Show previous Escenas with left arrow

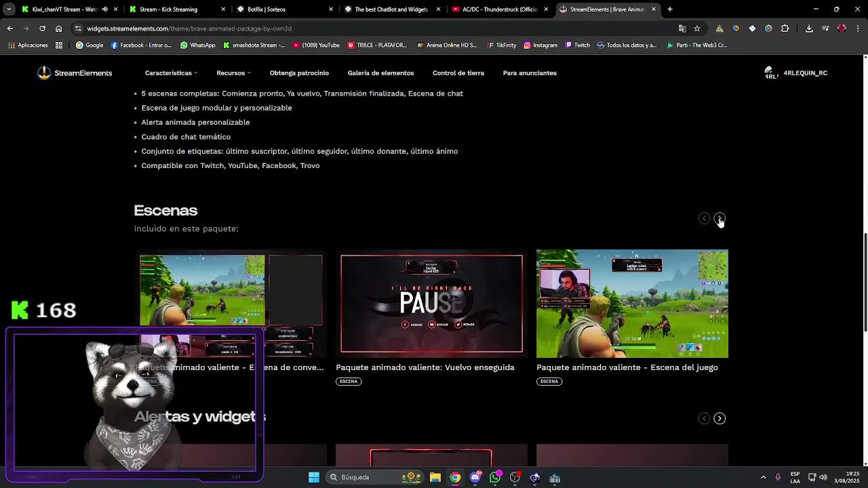tap(704, 218)
